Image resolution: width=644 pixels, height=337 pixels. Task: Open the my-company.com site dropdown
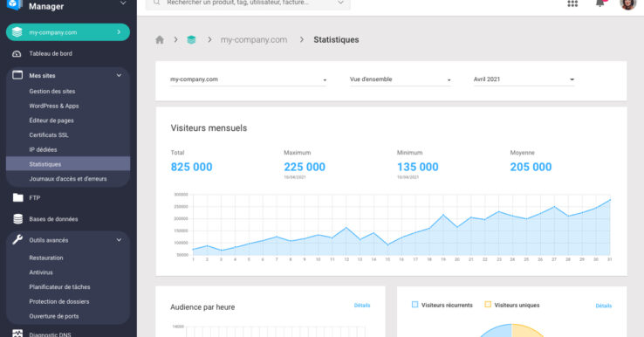[x=249, y=79]
